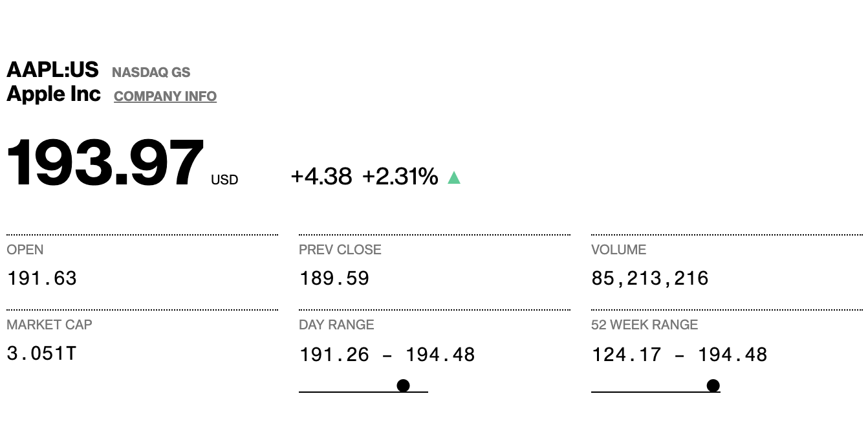Click the VOLUME label
868x440 pixels.
point(618,250)
